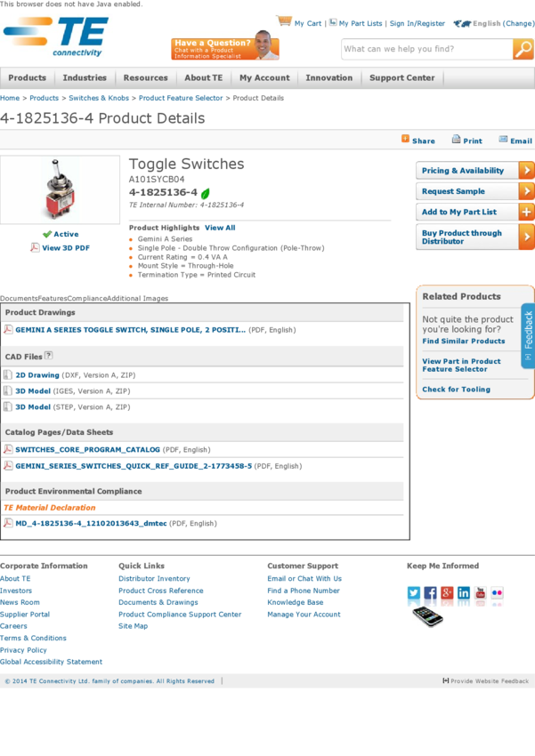Select the Additional Images tab

pos(137,299)
